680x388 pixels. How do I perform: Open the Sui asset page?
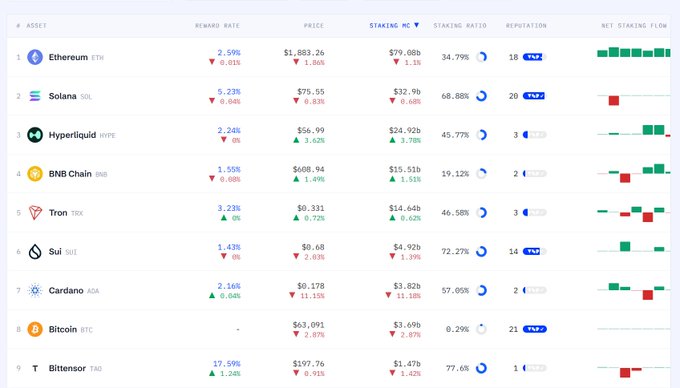(x=55, y=251)
